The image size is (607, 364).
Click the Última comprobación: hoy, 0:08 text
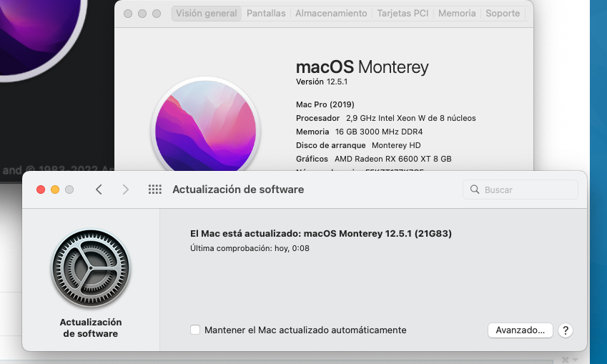click(x=250, y=248)
